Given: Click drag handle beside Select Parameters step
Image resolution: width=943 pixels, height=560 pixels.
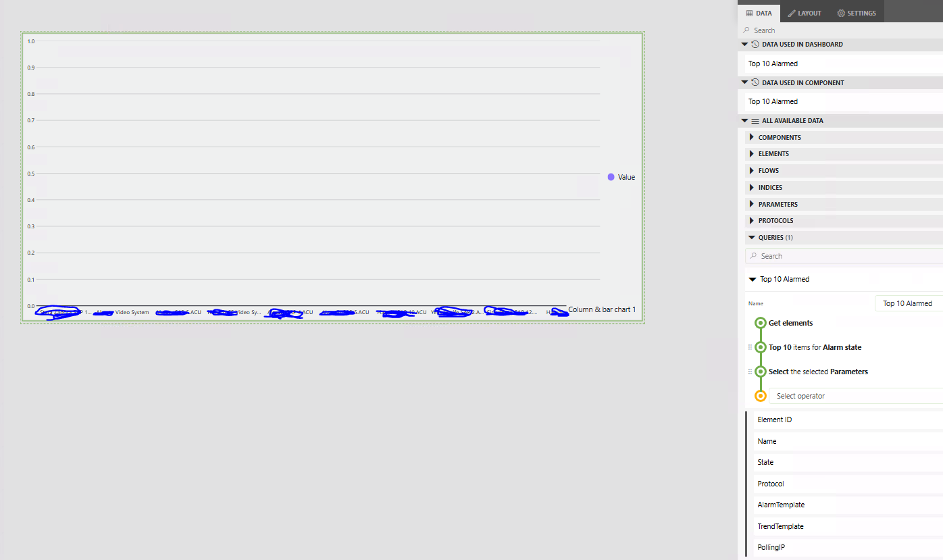Looking at the screenshot, I should click(x=750, y=372).
